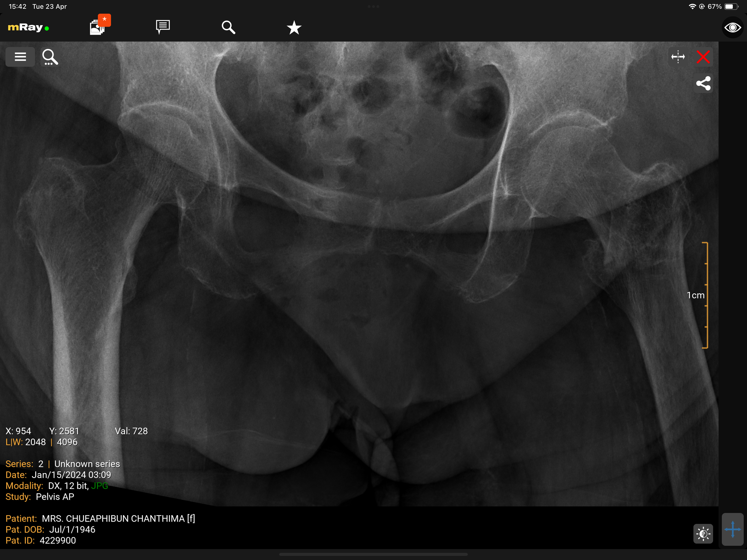
Task: Select the zoom magnifier tool with dots
Action: tap(50, 57)
